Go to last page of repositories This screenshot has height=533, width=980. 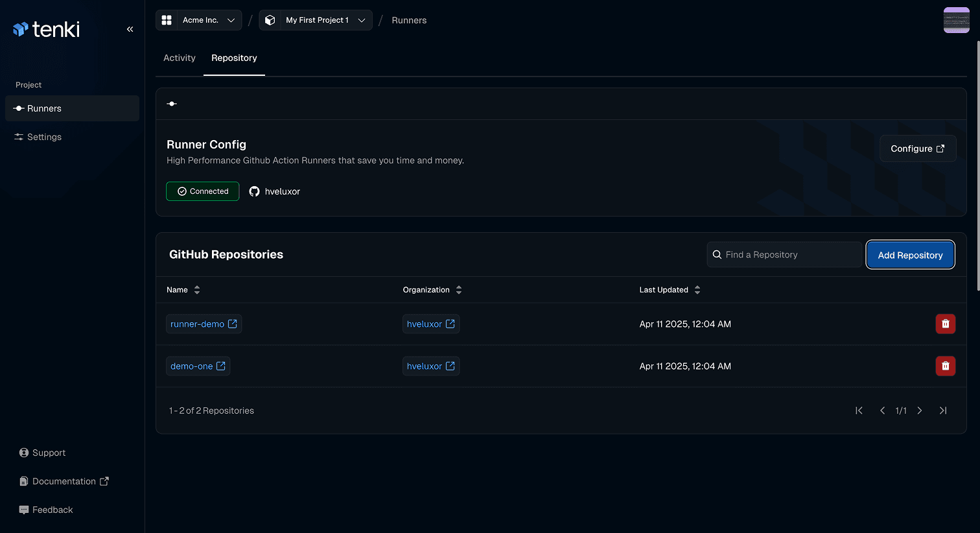[x=943, y=410]
